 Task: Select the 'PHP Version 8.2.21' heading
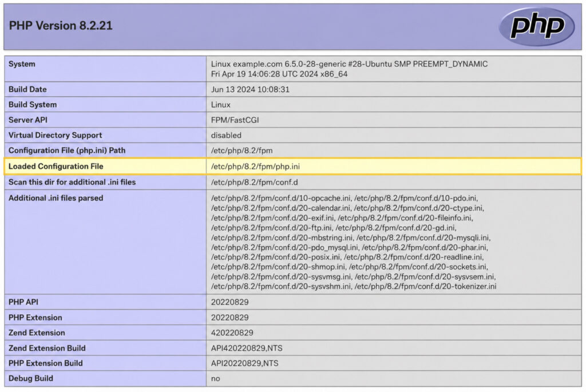(61, 25)
